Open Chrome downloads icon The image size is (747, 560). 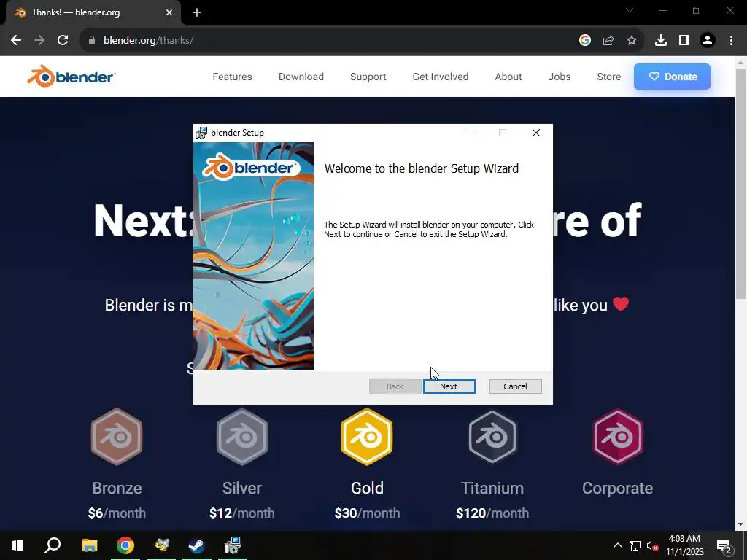660,41
